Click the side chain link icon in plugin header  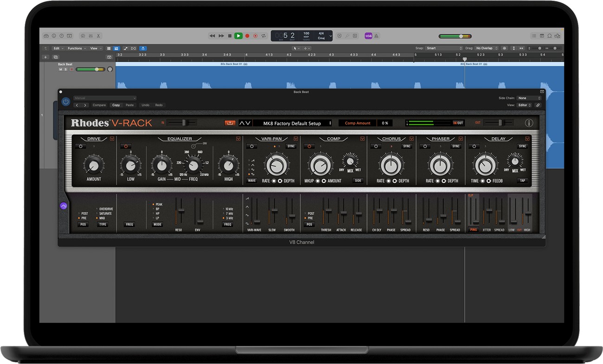tap(537, 105)
